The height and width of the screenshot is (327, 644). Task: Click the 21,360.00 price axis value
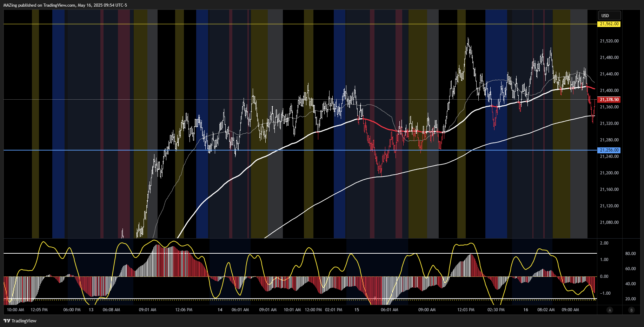point(609,107)
